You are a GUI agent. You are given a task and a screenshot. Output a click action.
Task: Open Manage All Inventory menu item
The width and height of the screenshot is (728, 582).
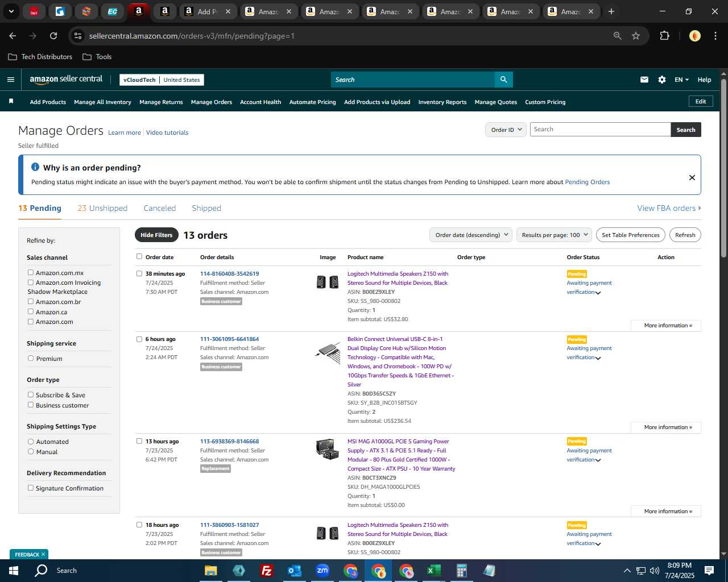(102, 102)
